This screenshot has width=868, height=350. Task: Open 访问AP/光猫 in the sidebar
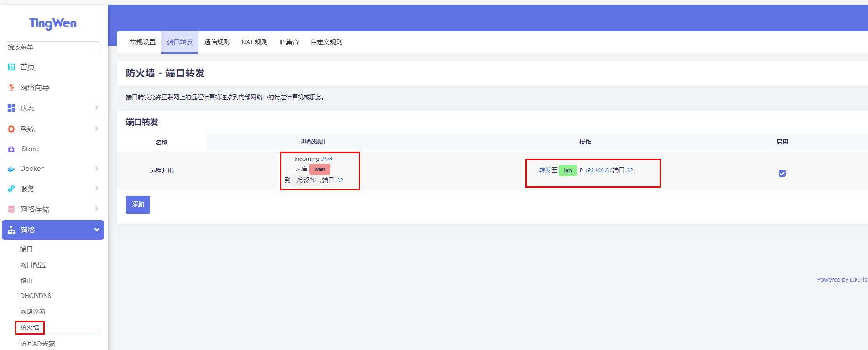37,344
